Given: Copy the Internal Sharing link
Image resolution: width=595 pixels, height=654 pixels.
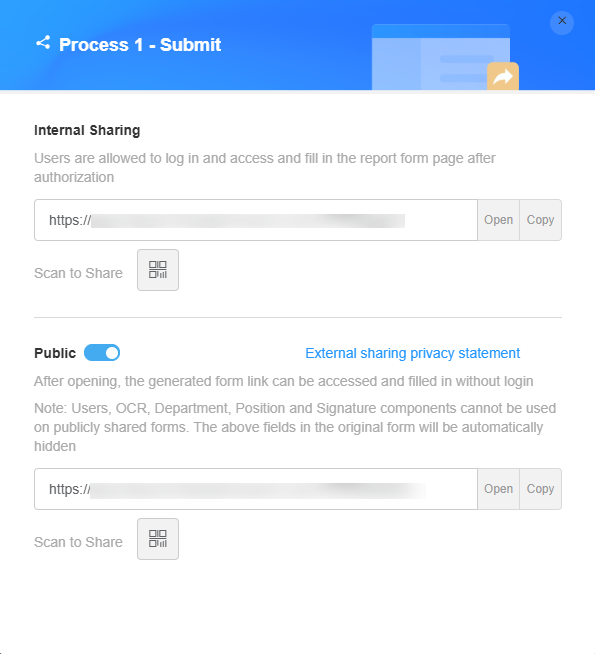Looking at the screenshot, I should [540, 220].
